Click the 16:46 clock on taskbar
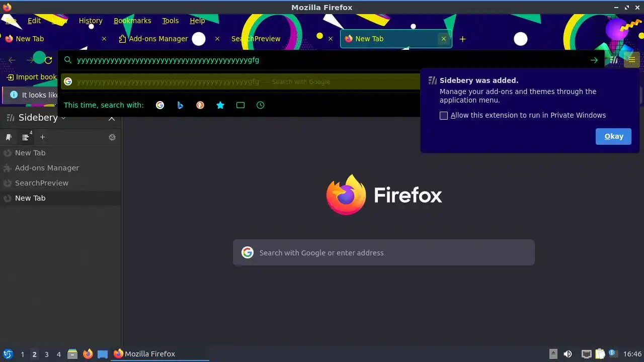 (632, 354)
